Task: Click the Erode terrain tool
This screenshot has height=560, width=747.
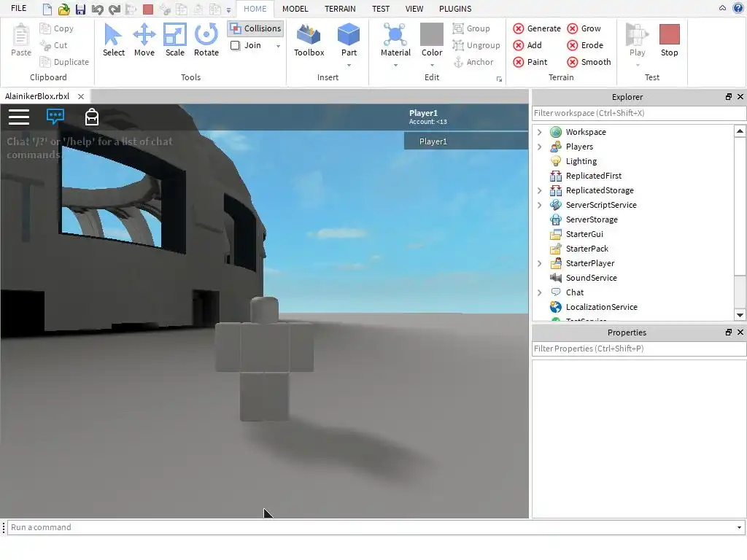Action: click(585, 45)
